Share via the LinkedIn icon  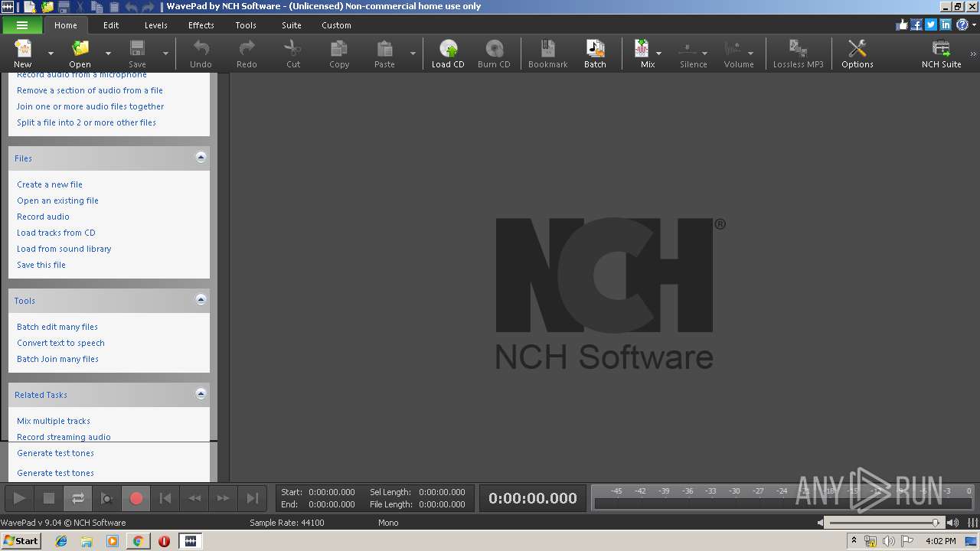946,24
